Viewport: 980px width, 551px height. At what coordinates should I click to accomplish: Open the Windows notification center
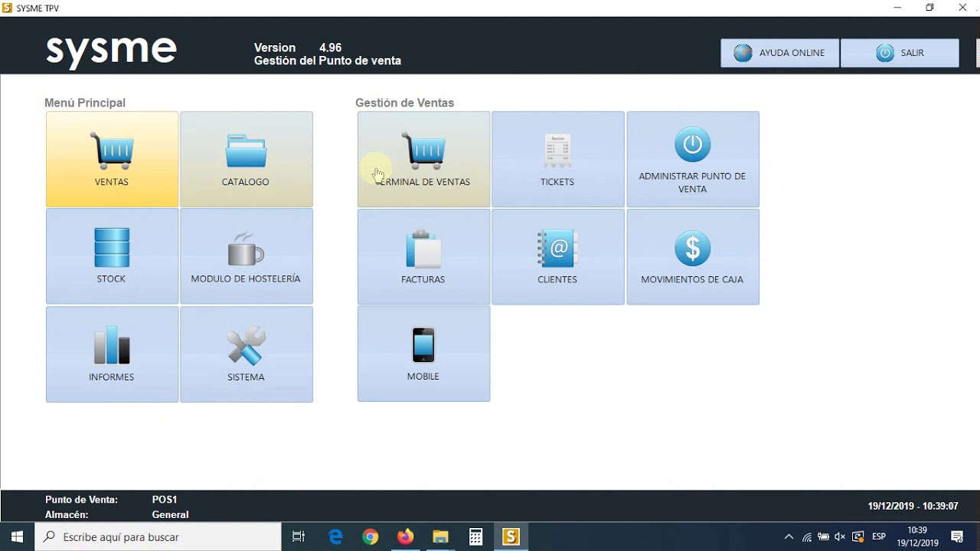click(x=957, y=536)
